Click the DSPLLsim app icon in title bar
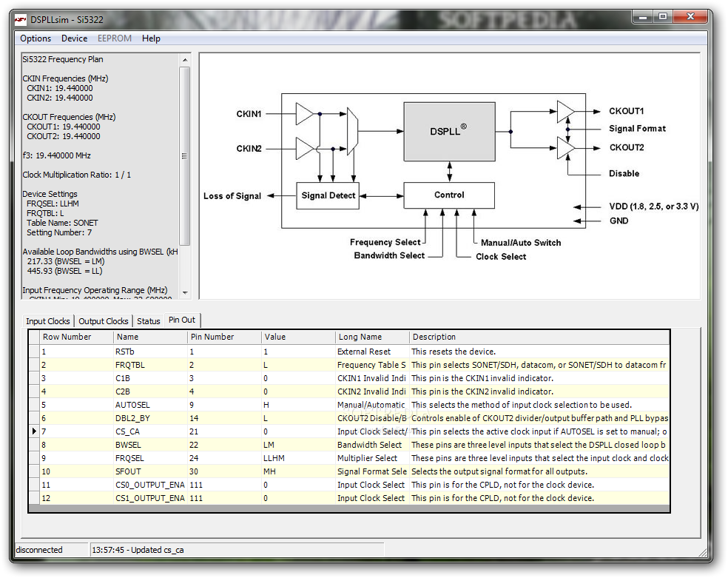Image resolution: width=728 pixels, height=578 pixels. 21,19
